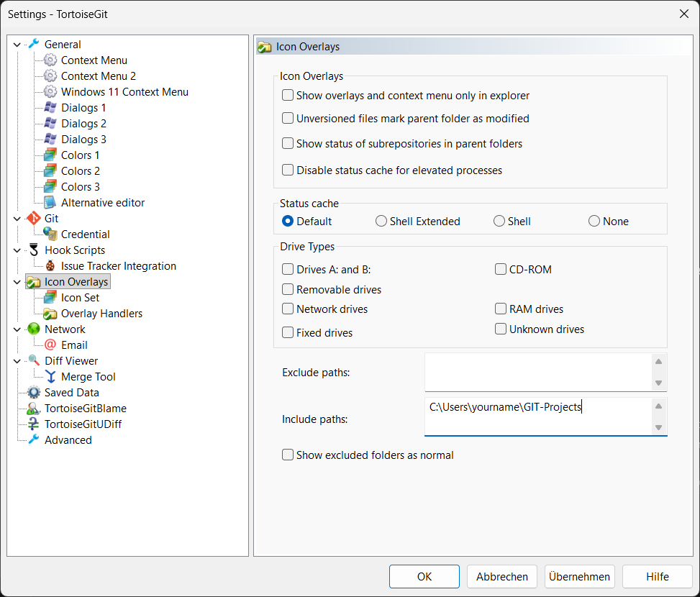Click the Network globe icon
This screenshot has height=597, width=700.
tap(34, 329)
